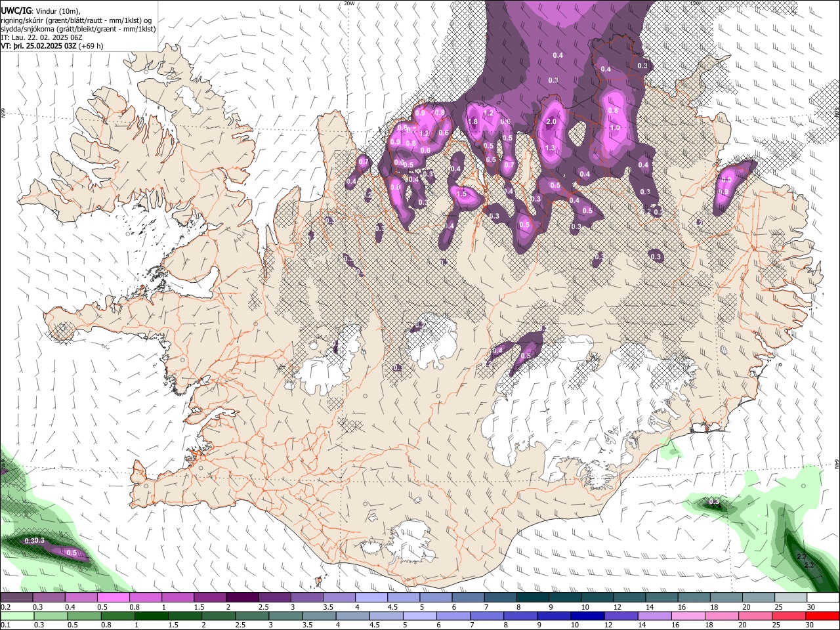Click the '64N' latitude label
Screen dimensions: 840x630
click(x=837, y=463)
